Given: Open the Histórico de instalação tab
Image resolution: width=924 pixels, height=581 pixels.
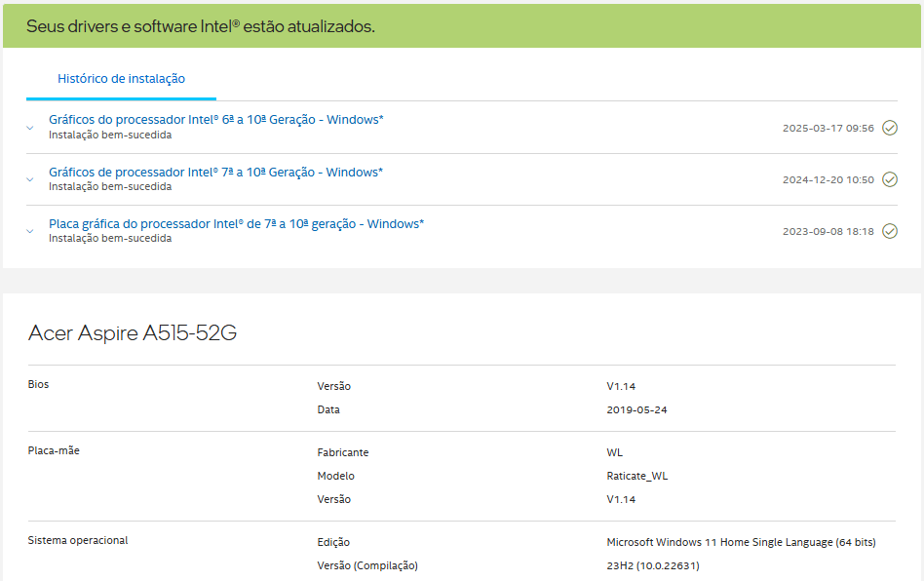Looking at the screenshot, I should pyautogui.click(x=121, y=79).
